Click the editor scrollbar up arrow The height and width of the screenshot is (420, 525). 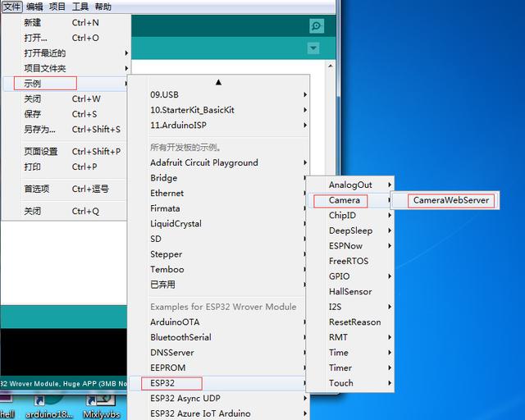pos(331,66)
